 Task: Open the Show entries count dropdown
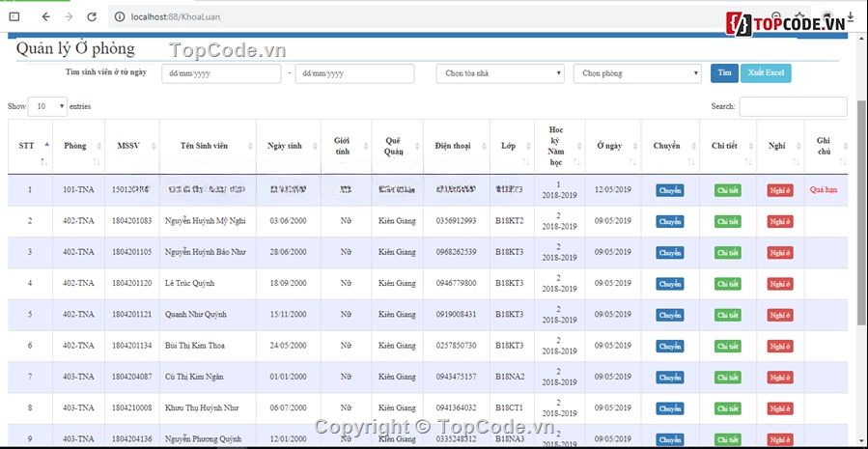click(47, 106)
